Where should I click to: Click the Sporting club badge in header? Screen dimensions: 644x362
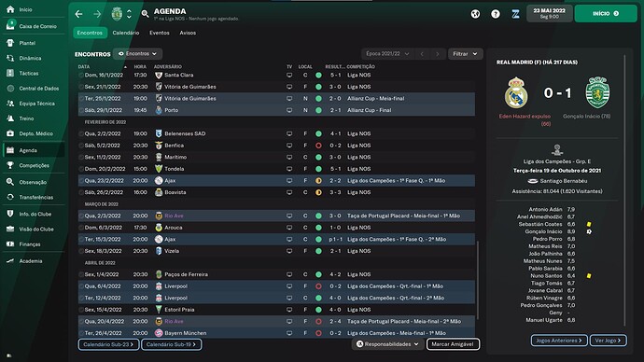117,14
